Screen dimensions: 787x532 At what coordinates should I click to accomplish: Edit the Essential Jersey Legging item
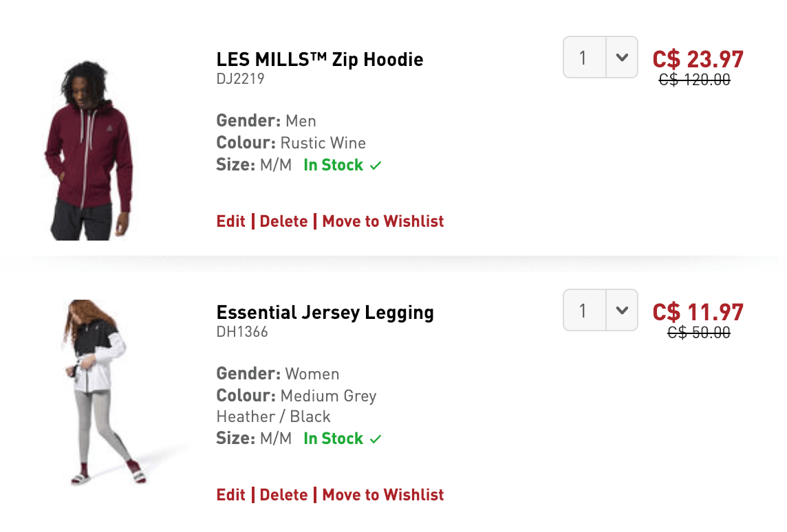[231, 495]
